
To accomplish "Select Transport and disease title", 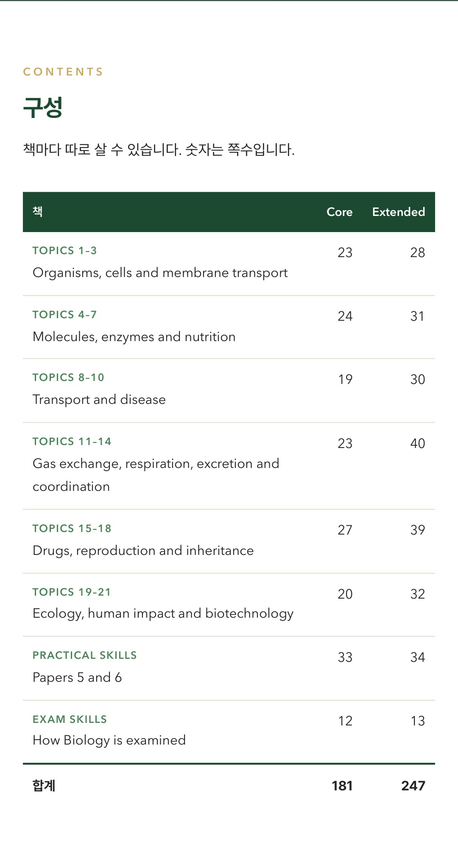I will tap(99, 400).
